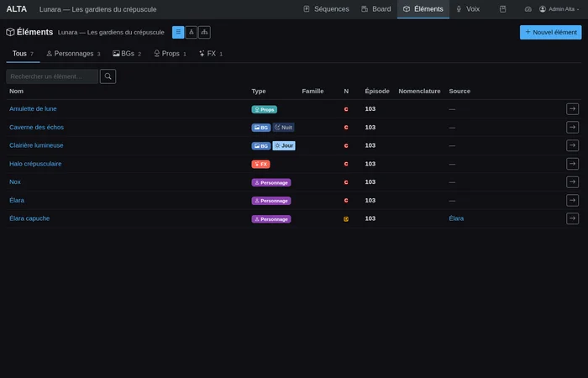Click the dashboard gauge icon in top bar
The height and width of the screenshot is (378, 588).
pos(528,9)
